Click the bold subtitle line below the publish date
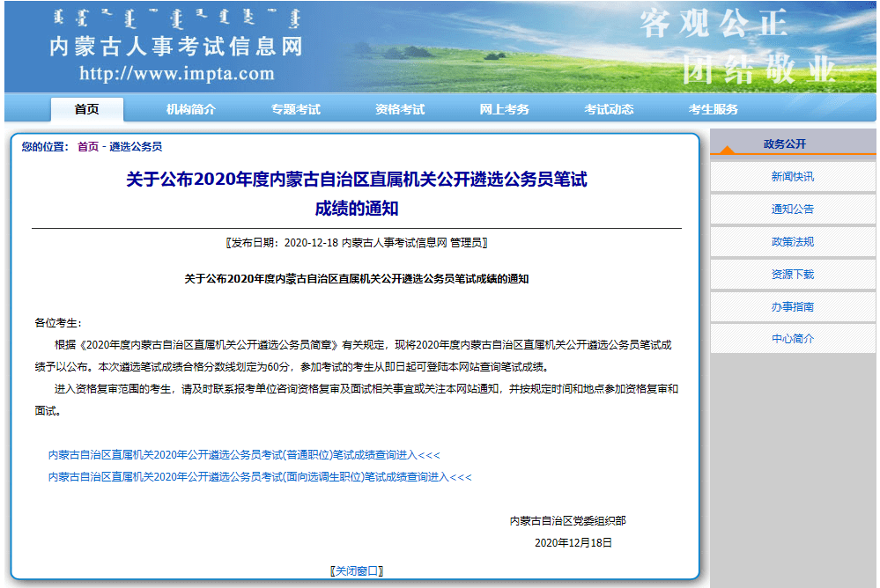The width and height of the screenshot is (880, 588). [x=357, y=279]
